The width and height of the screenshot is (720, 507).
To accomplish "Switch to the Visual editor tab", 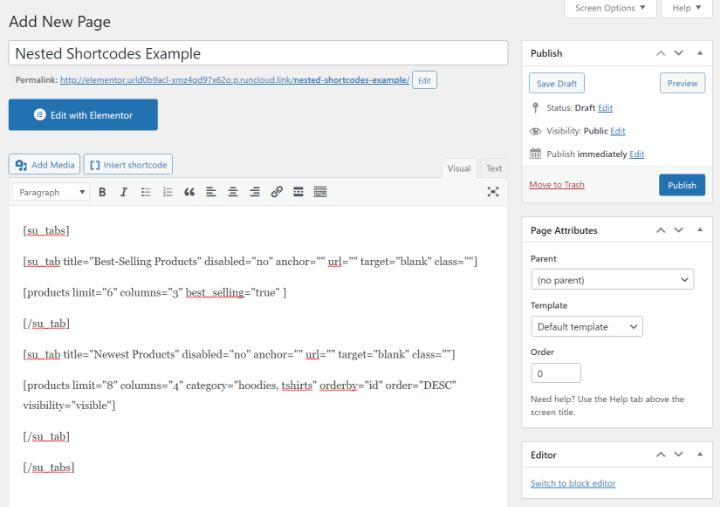I will pos(459,169).
